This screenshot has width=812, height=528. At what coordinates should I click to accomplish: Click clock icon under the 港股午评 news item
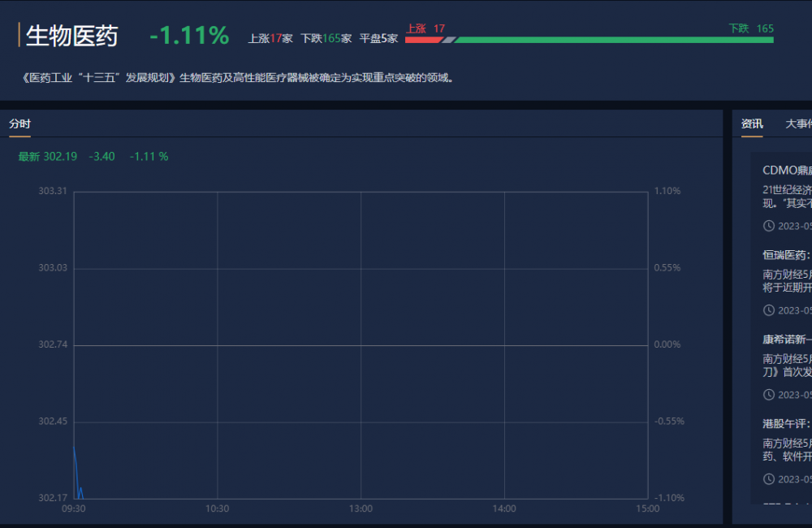pyautogui.click(x=769, y=479)
